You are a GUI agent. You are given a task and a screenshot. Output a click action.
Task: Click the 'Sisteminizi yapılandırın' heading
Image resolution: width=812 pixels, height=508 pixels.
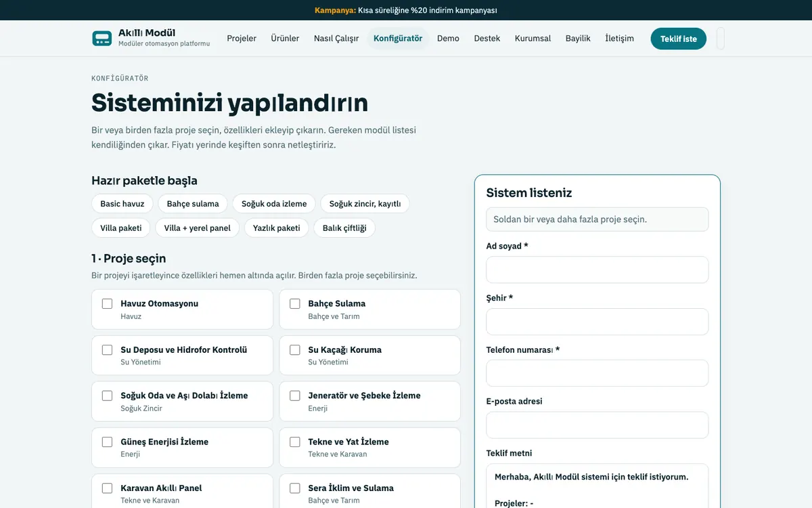tap(230, 103)
